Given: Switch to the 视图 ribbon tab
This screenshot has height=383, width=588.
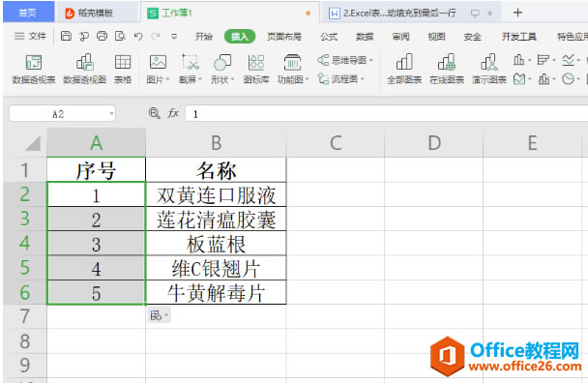Looking at the screenshot, I should [436, 37].
